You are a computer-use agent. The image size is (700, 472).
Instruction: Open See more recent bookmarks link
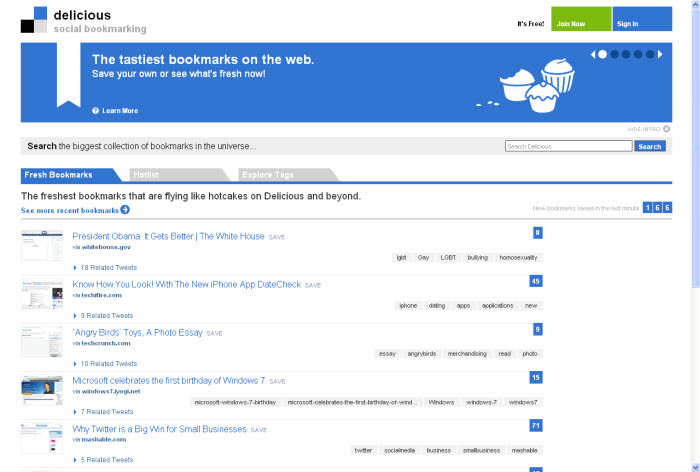point(70,210)
